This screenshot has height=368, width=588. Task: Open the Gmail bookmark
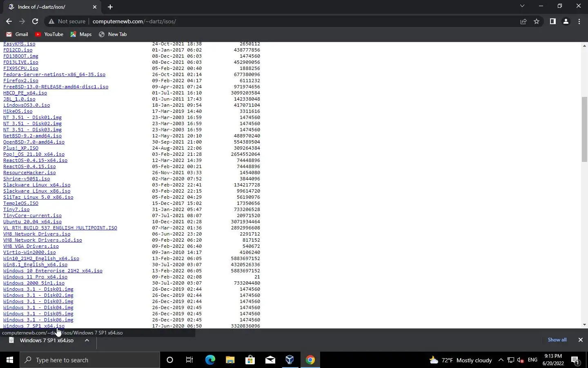tap(17, 34)
